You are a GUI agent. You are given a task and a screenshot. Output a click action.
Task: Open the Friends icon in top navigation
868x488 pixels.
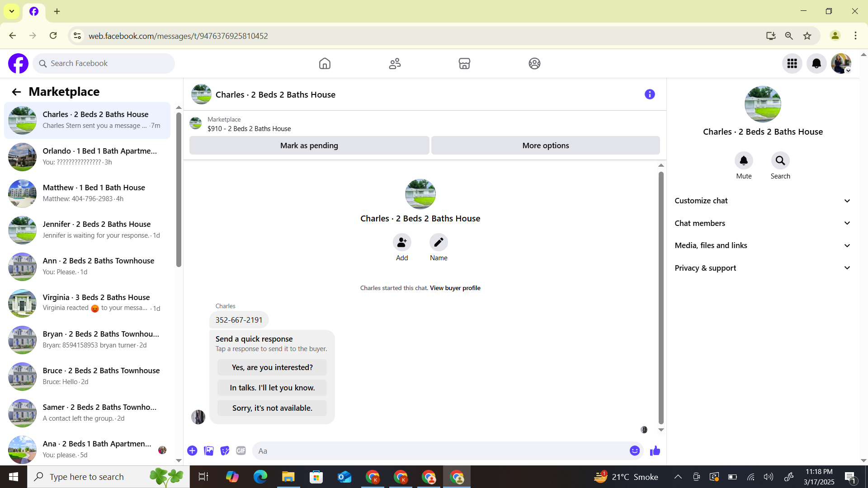click(x=395, y=63)
